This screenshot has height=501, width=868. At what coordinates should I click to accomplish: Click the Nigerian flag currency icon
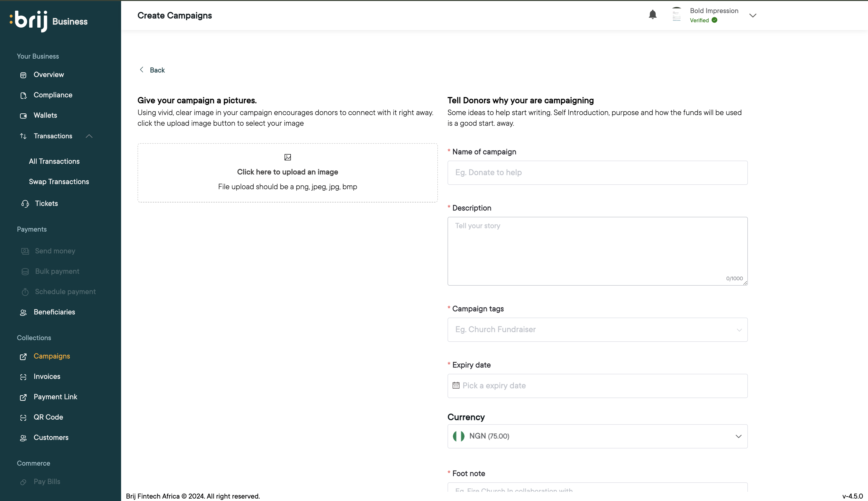(458, 436)
